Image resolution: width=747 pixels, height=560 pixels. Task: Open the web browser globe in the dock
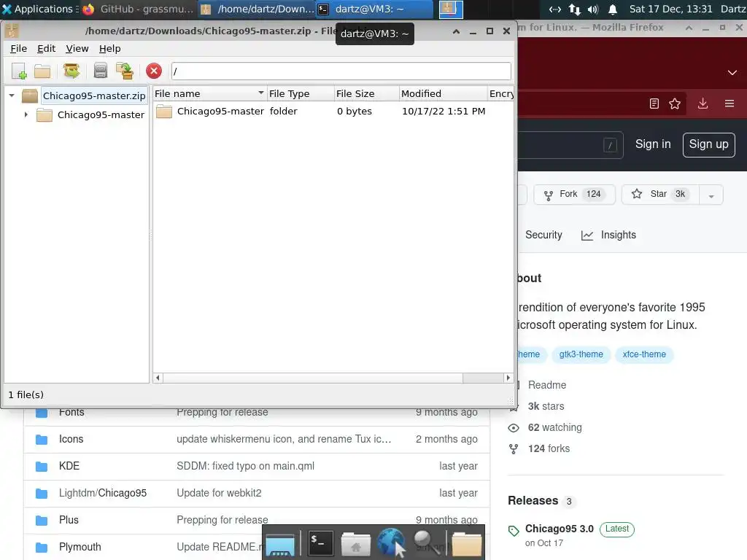pyautogui.click(x=391, y=542)
